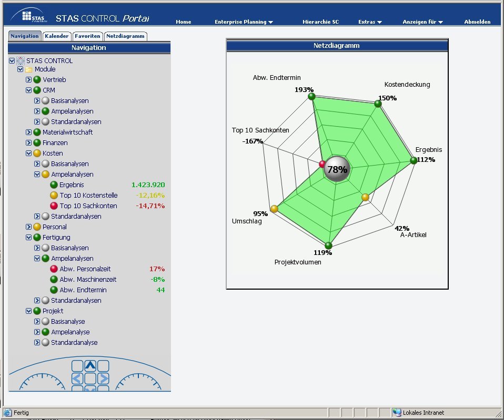Open Basisanalysen under CRM

pos(70,101)
